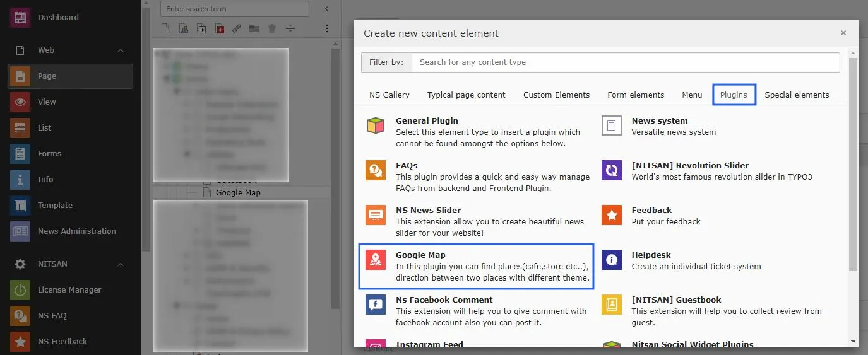Open the Info module

tap(70, 179)
